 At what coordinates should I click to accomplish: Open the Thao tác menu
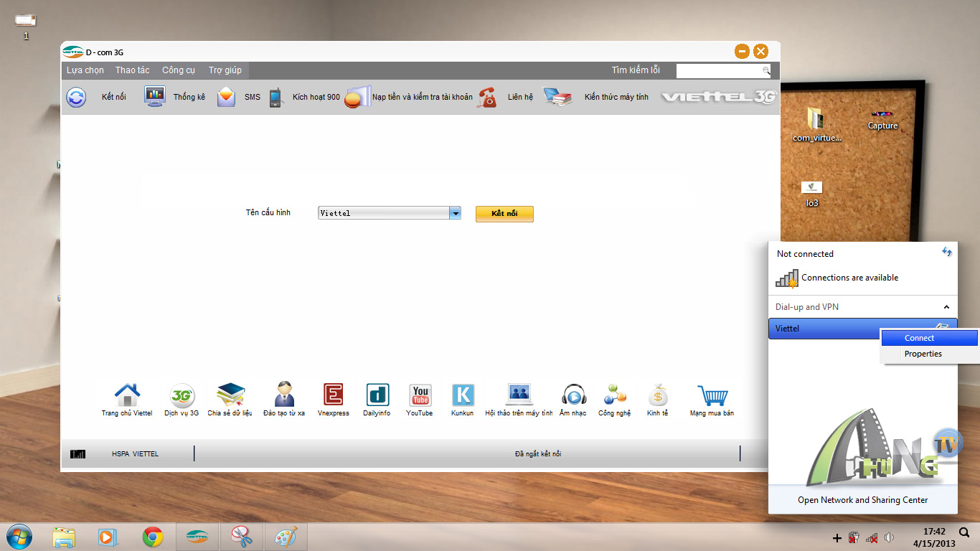point(133,70)
